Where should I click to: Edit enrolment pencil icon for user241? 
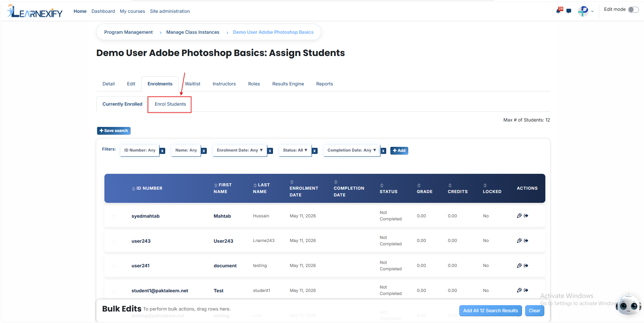coord(519,266)
